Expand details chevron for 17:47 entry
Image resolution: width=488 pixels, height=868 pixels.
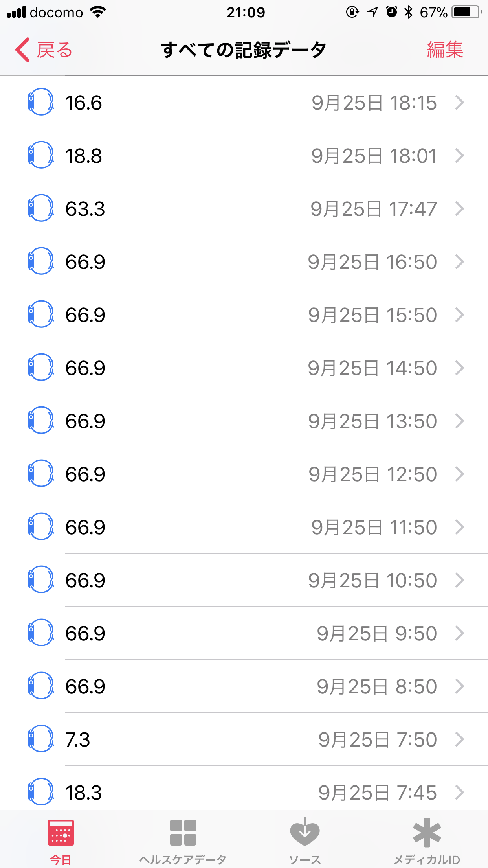coord(460,209)
